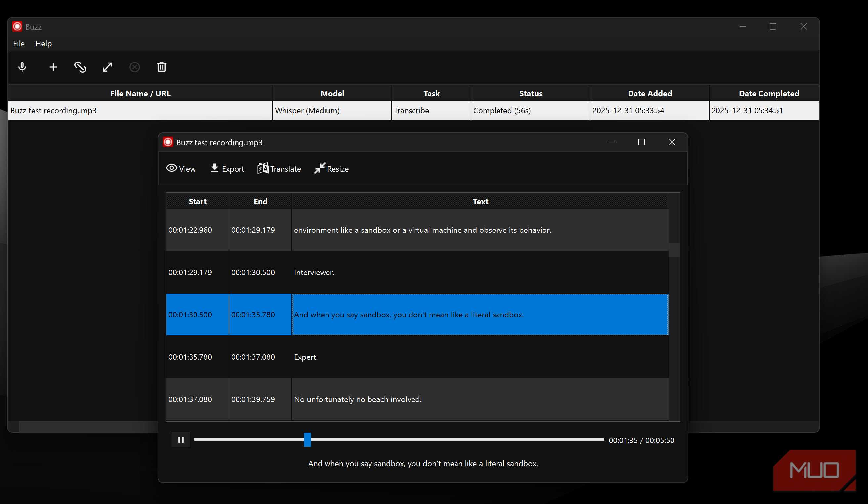Click the greyed-out cancel transcription icon

[134, 67]
